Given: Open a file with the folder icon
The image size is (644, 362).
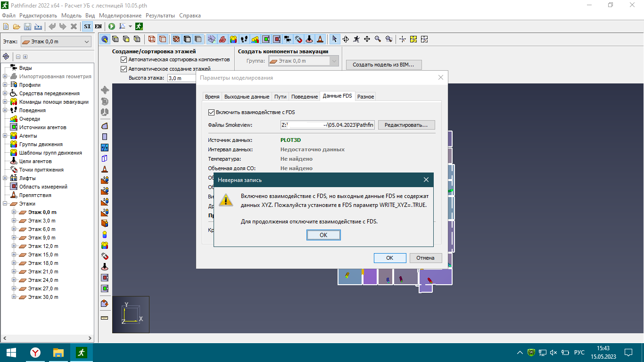Looking at the screenshot, I should point(17,26).
